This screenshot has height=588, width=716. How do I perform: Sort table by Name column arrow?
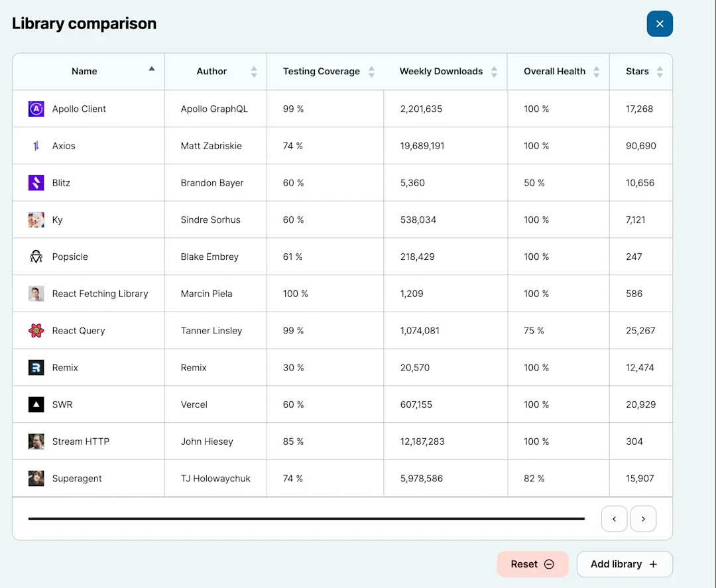152,69
